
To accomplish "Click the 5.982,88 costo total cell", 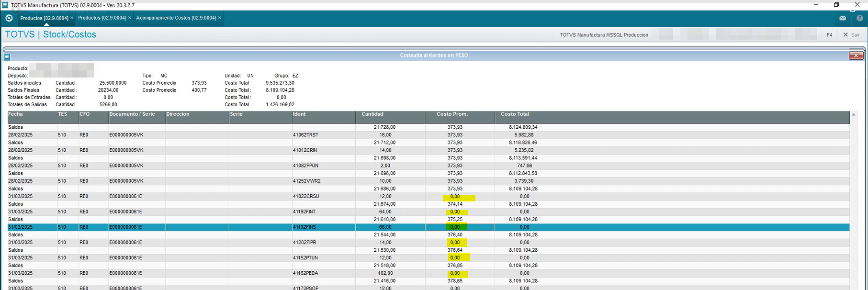I will [x=524, y=135].
